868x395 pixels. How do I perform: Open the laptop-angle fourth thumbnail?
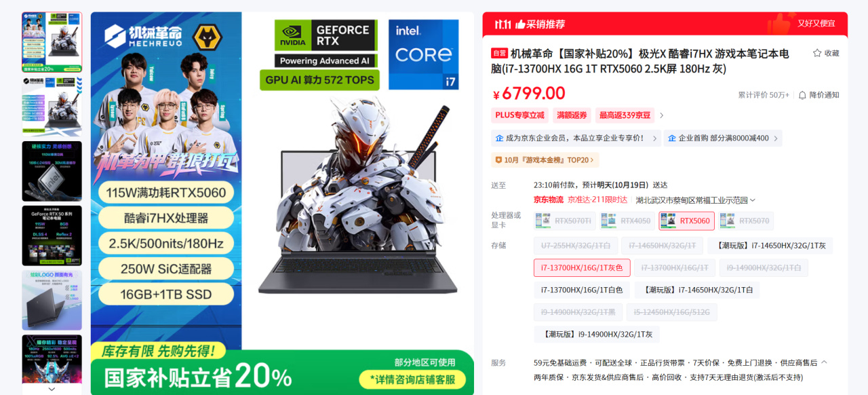click(x=52, y=300)
